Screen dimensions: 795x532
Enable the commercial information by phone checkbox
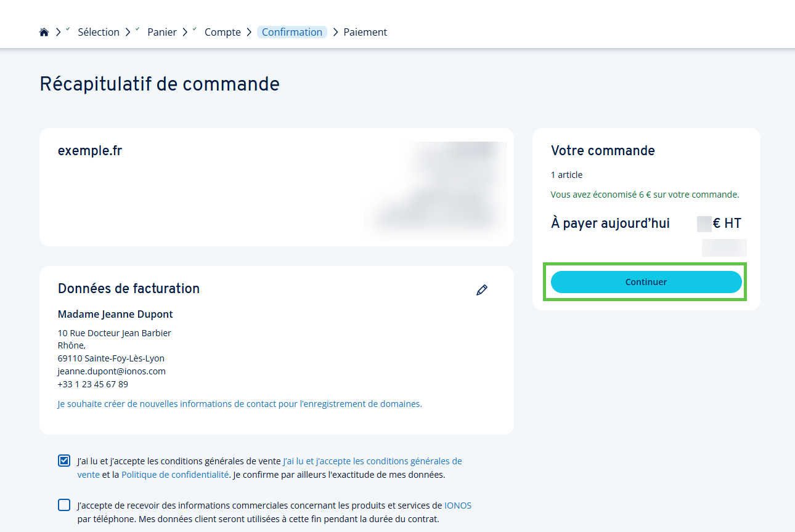pos(64,506)
